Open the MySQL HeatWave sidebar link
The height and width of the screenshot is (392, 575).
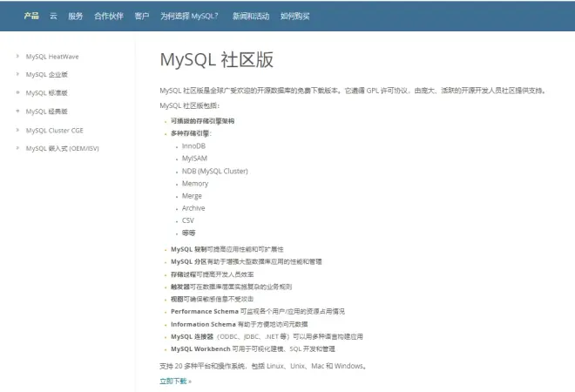[52, 57]
